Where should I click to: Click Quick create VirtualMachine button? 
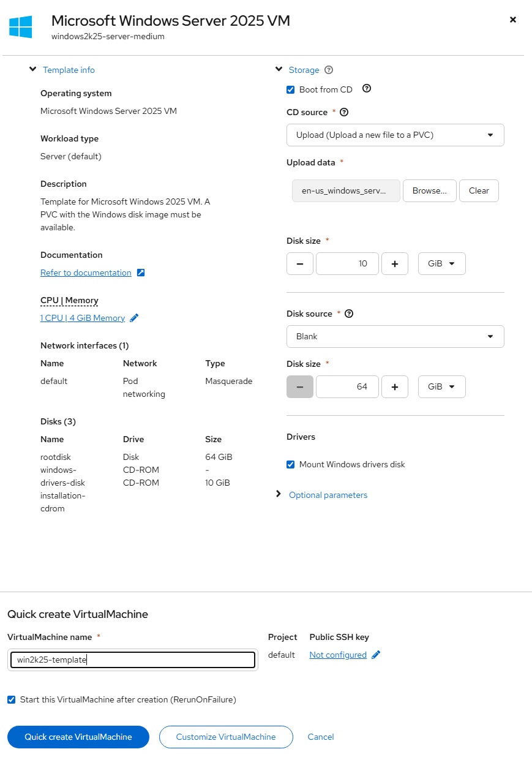point(78,737)
